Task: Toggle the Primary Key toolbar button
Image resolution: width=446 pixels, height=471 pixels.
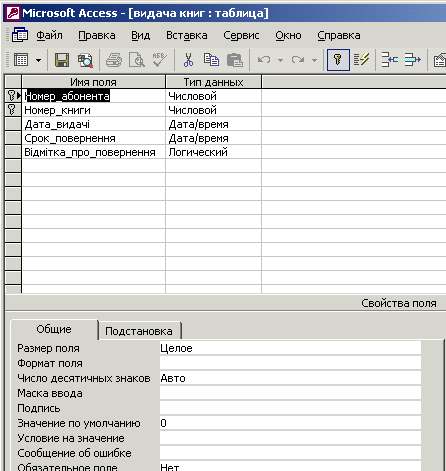Action: [x=338, y=60]
